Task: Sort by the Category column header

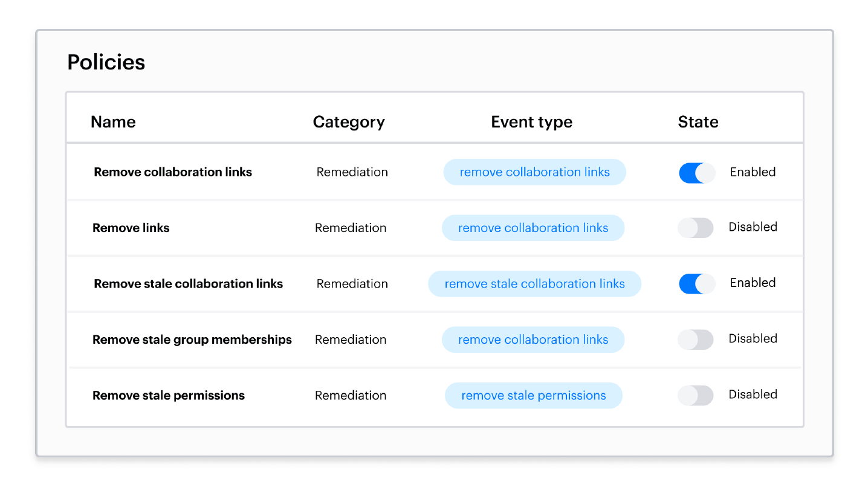Action: [349, 122]
